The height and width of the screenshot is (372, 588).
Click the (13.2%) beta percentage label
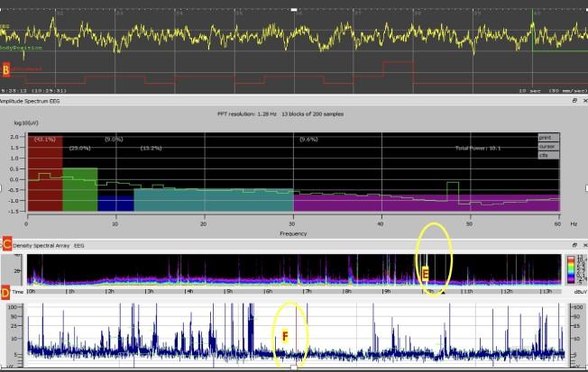tap(152, 149)
